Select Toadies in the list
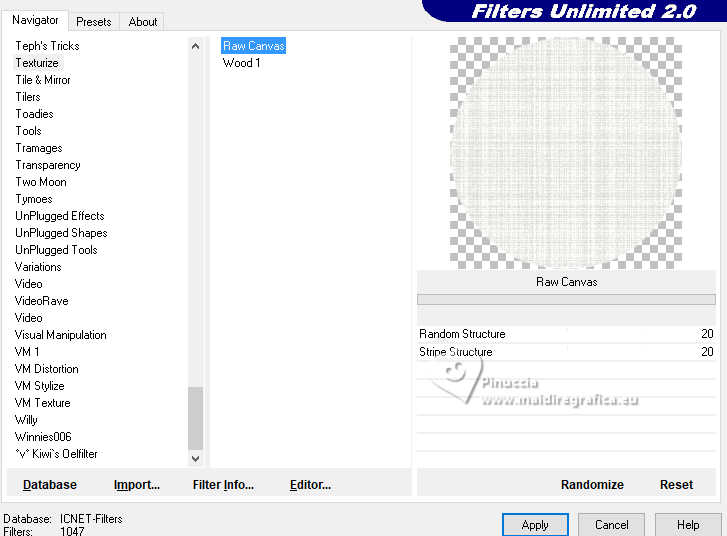This screenshot has height=536, width=727. pyautogui.click(x=34, y=114)
